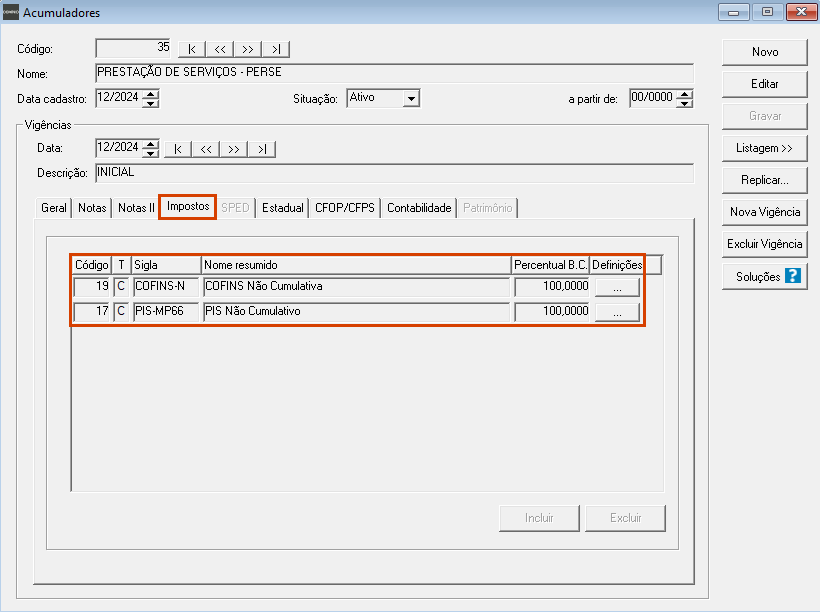Screen dimensions: 820x612
Task: Click the Editar button
Action: tap(765, 84)
